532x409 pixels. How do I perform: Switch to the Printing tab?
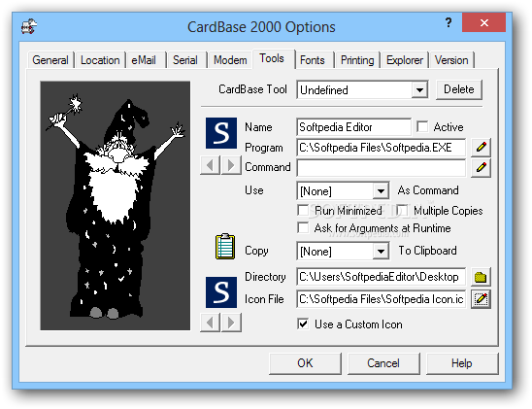click(x=357, y=60)
